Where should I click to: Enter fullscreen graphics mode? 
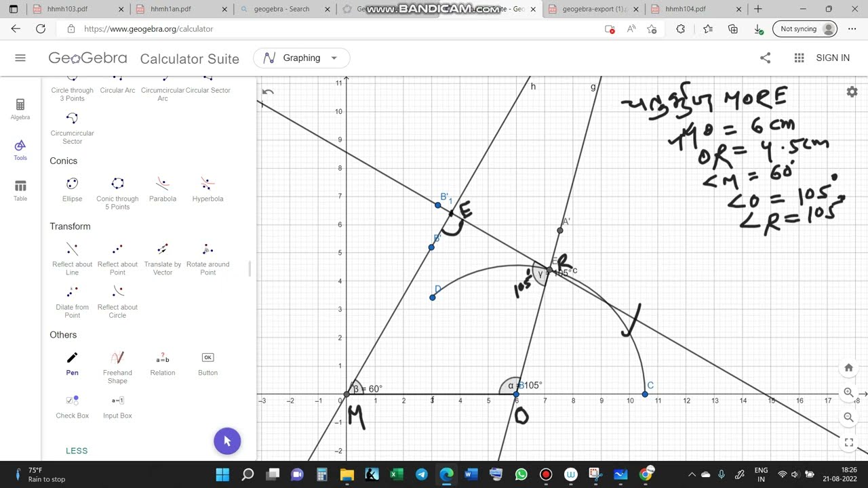point(848,443)
